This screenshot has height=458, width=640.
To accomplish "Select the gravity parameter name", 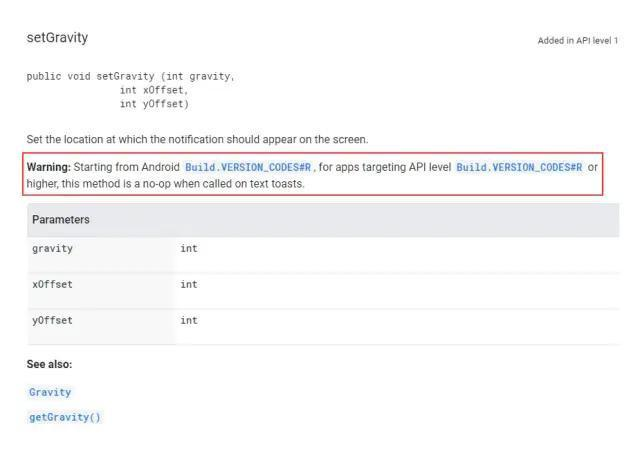I will click(52, 249).
